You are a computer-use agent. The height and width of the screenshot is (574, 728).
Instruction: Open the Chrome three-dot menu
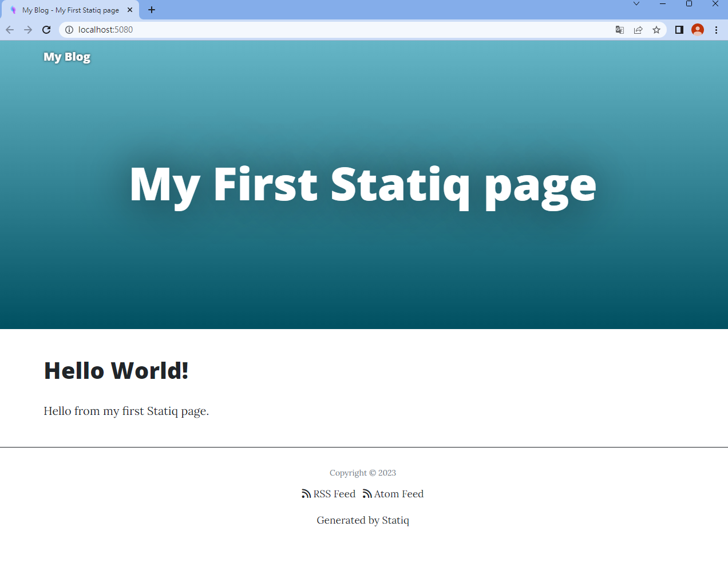716,30
